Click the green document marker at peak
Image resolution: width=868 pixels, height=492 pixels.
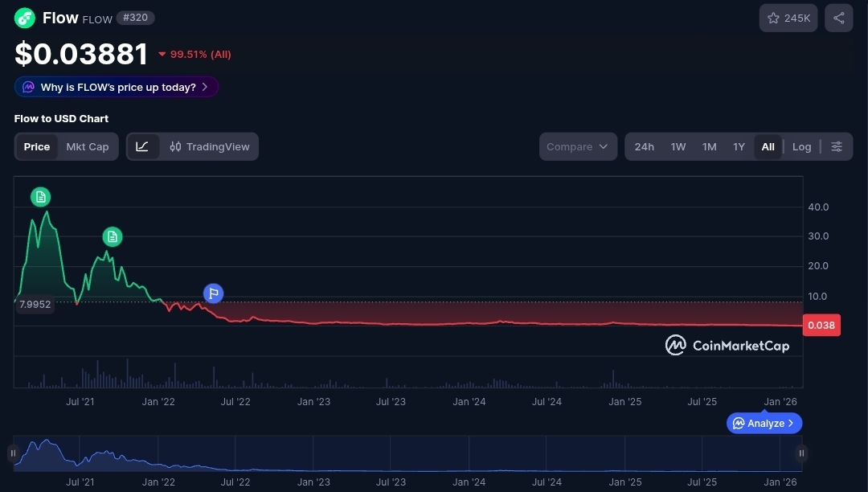pyautogui.click(x=40, y=196)
